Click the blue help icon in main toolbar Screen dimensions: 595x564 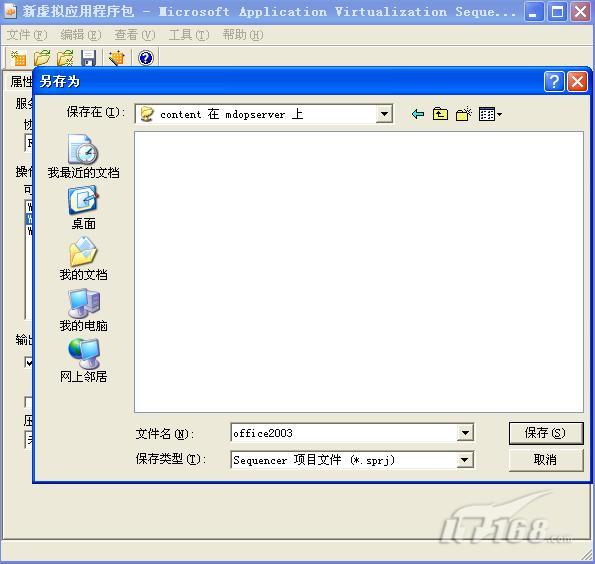[x=146, y=58]
